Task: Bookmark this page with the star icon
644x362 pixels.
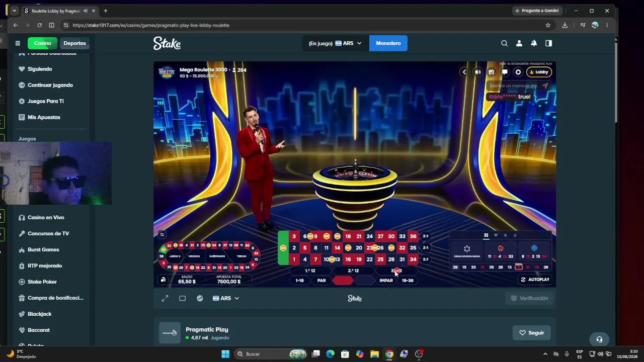Action: 548,25
